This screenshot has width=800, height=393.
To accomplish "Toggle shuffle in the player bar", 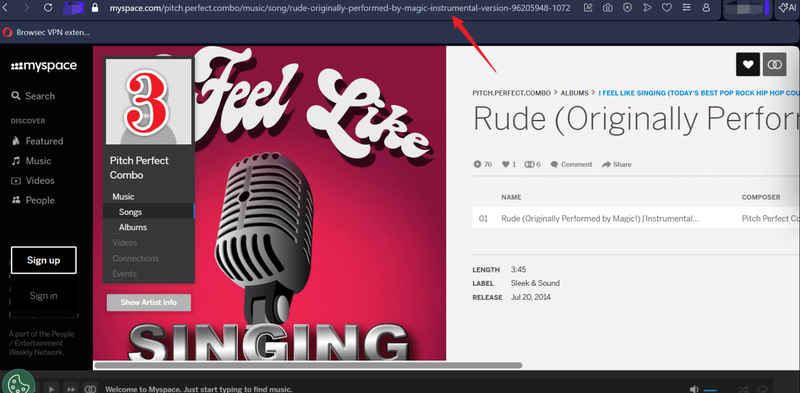I will (743, 389).
